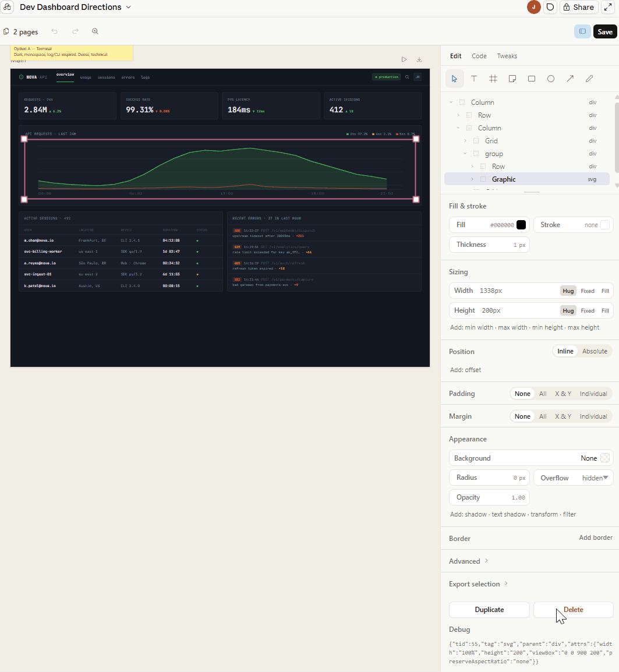Set Padding to Individual
The height and width of the screenshot is (672, 619).
click(x=593, y=394)
